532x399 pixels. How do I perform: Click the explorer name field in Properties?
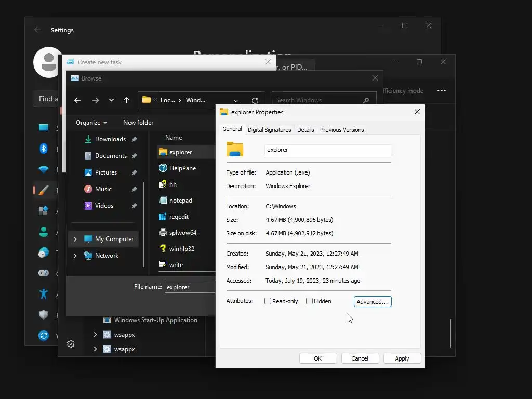328,150
